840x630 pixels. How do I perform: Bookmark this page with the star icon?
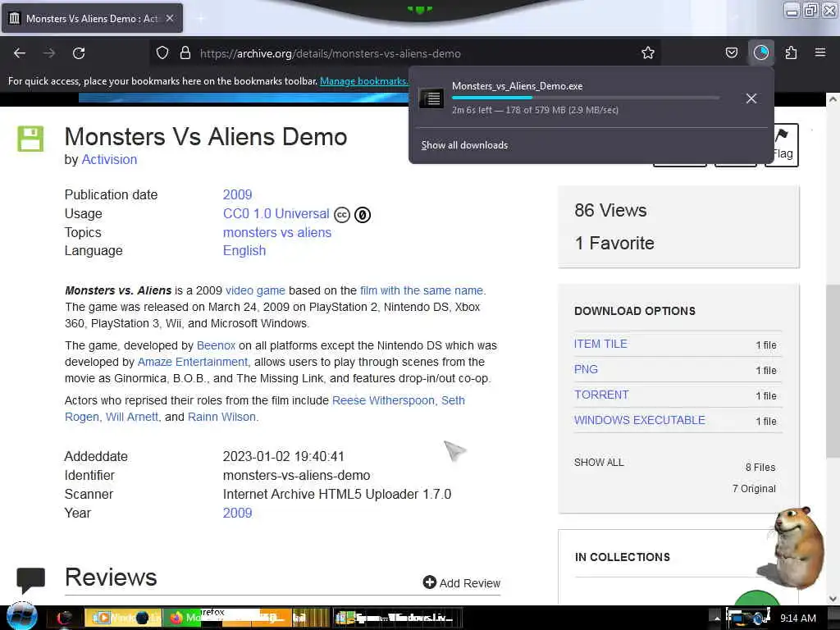click(648, 53)
